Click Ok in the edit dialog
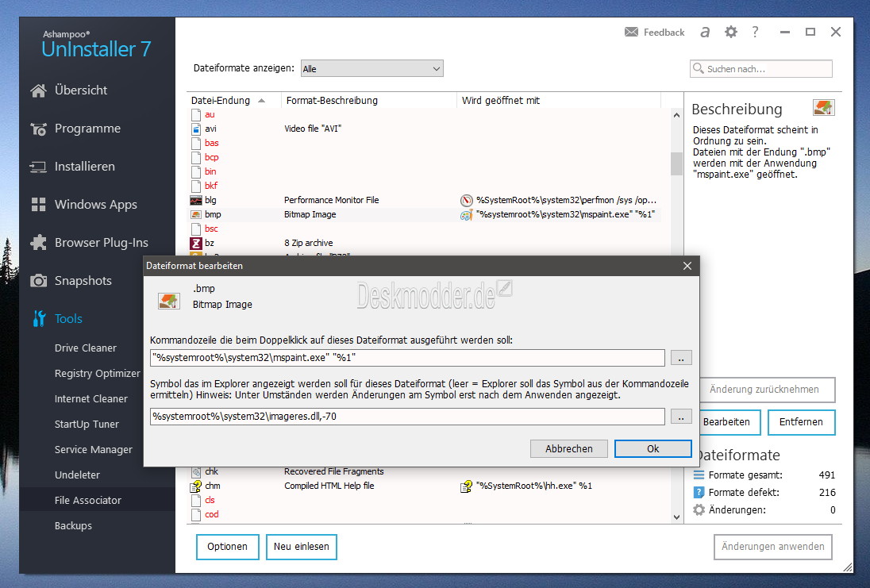Image resolution: width=870 pixels, height=588 pixels. [x=653, y=449]
